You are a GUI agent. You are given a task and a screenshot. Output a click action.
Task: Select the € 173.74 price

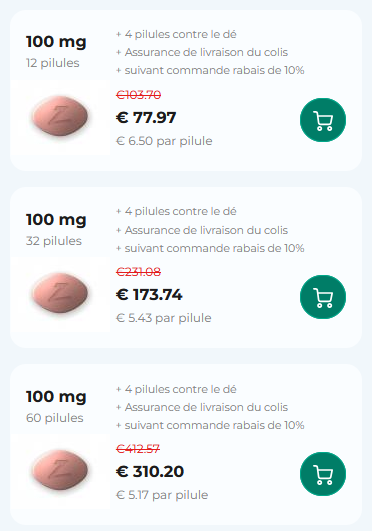click(x=149, y=295)
